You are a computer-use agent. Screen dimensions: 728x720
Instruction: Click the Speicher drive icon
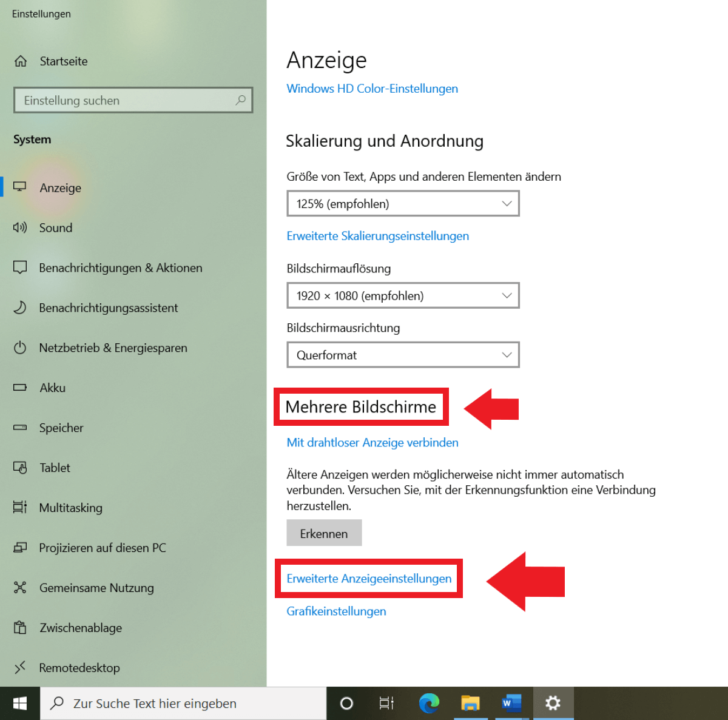click(x=20, y=428)
